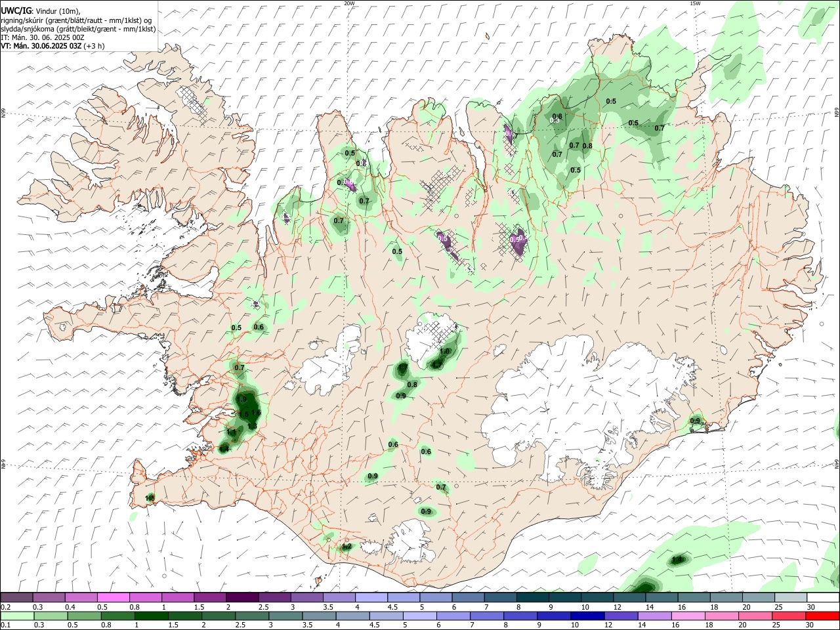Click the dark teal 8–9 swatch, top legend row
Screen dimensions: 840x630
pyautogui.click(x=533, y=598)
